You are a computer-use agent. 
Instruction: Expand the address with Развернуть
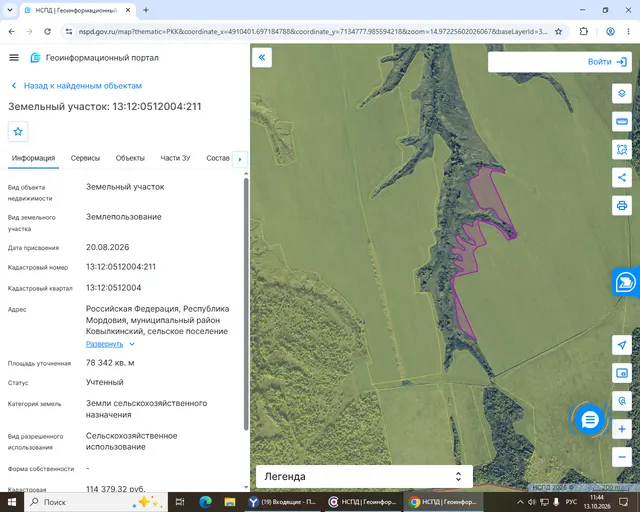[x=104, y=344]
